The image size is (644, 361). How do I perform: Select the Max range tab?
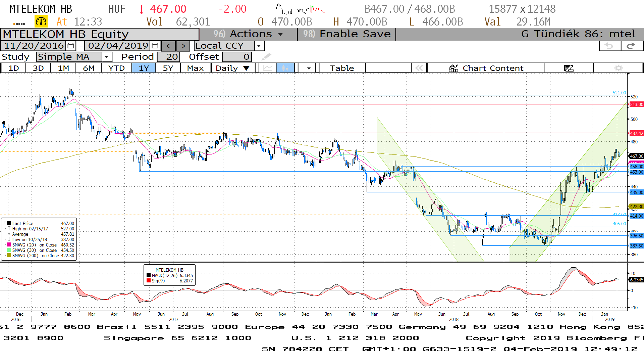[x=196, y=68]
